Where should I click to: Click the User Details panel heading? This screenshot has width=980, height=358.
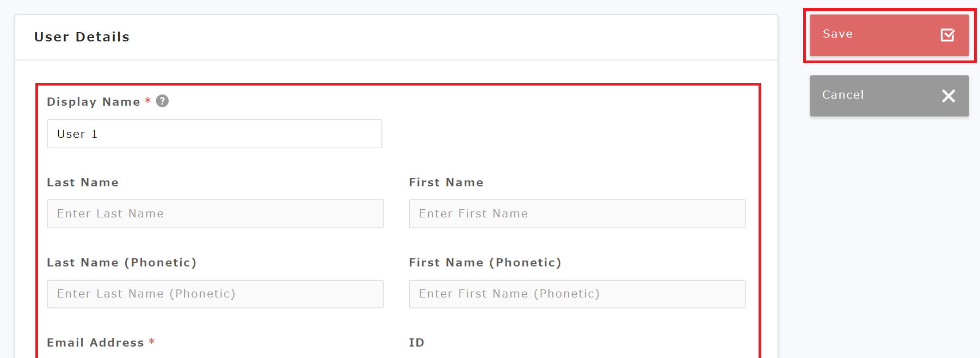82,37
